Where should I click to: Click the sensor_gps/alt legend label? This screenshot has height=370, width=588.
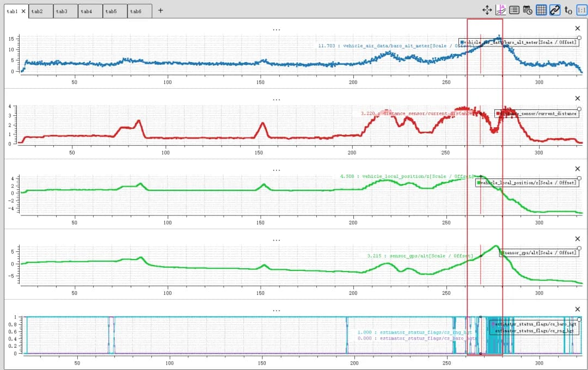540,253
